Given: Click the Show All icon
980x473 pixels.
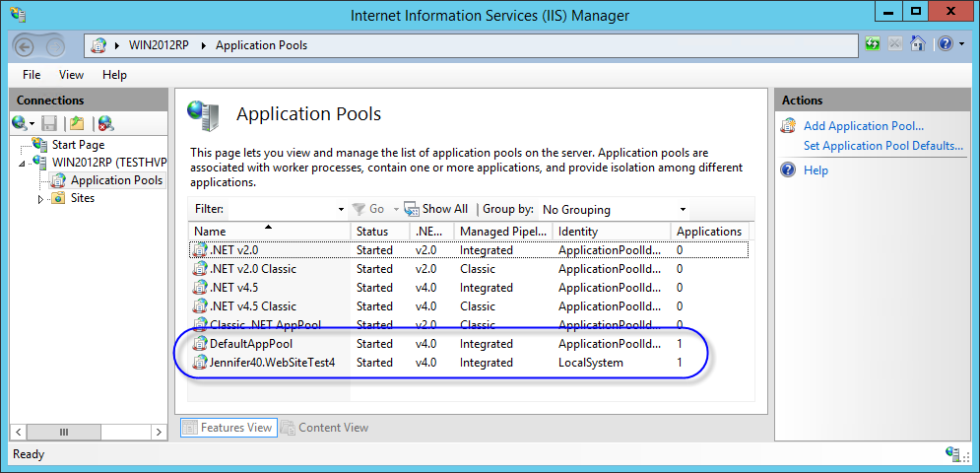Looking at the screenshot, I should click(x=412, y=209).
